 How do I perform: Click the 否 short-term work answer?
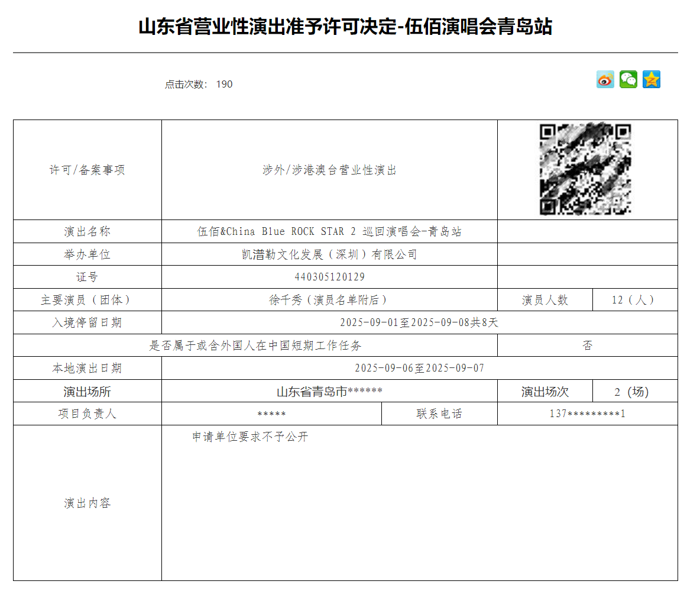pos(587,346)
